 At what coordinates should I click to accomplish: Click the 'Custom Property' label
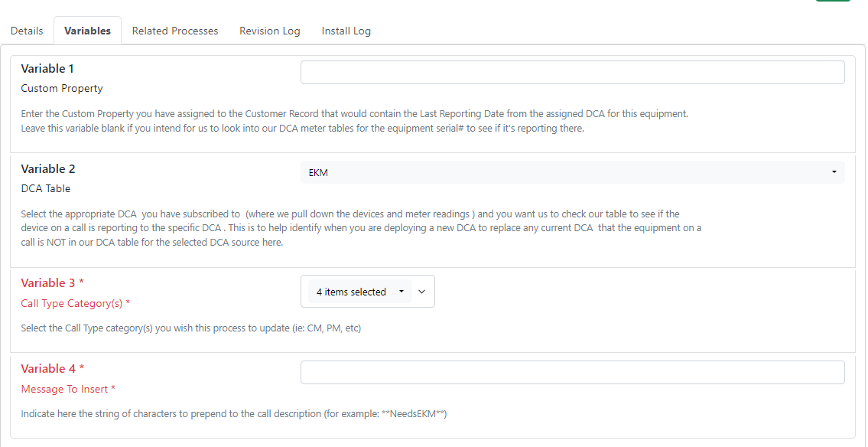[x=61, y=88]
